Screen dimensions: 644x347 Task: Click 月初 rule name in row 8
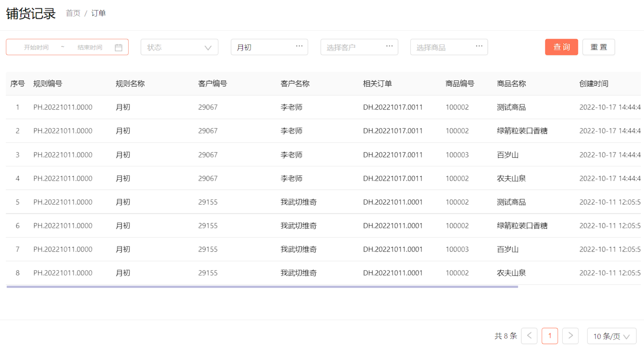pyautogui.click(x=123, y=273)
